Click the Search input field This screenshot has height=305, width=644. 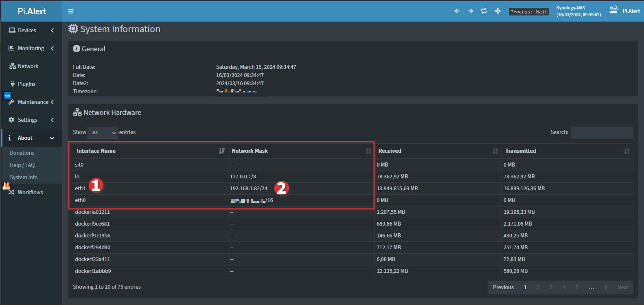(x=602, y=132)
